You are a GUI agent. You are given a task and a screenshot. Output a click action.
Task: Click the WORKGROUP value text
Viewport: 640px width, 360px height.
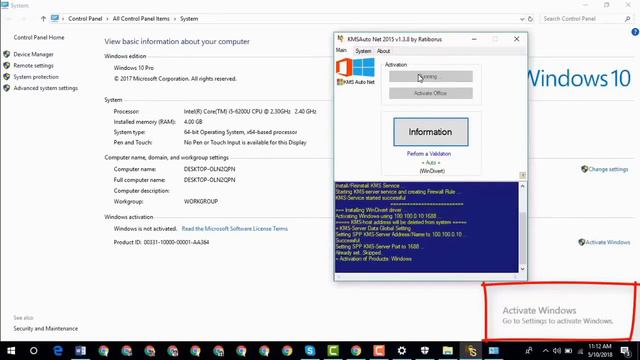pos(201,202)
